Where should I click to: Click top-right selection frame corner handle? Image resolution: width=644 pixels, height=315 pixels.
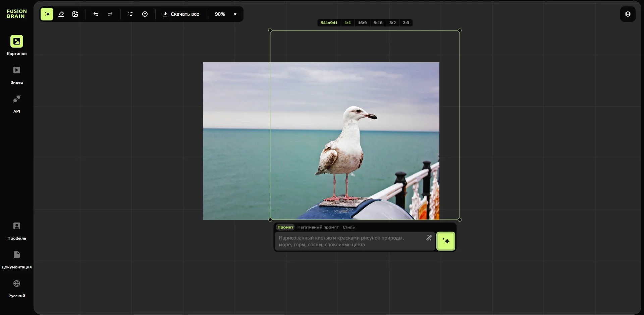click(x=460, y=30)
